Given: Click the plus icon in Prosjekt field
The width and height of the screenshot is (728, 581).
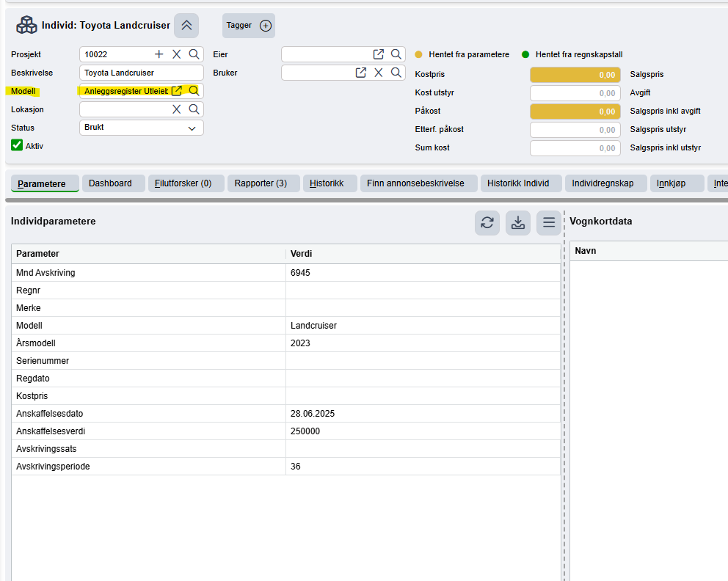Looking at the screenshot, I should pyautogui.click(x=159, y=54).
